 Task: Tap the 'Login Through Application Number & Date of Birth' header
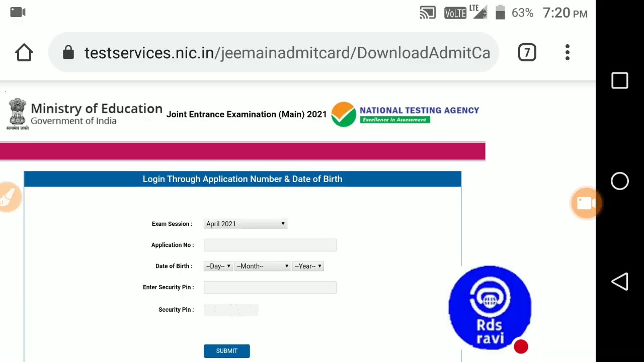click(x=243, y=179)
